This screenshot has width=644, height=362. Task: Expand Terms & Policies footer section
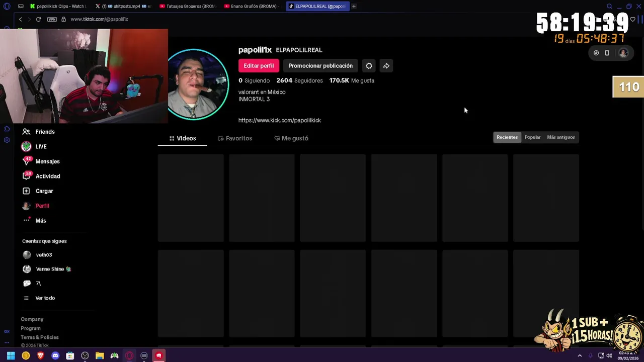tap(40, 337)
